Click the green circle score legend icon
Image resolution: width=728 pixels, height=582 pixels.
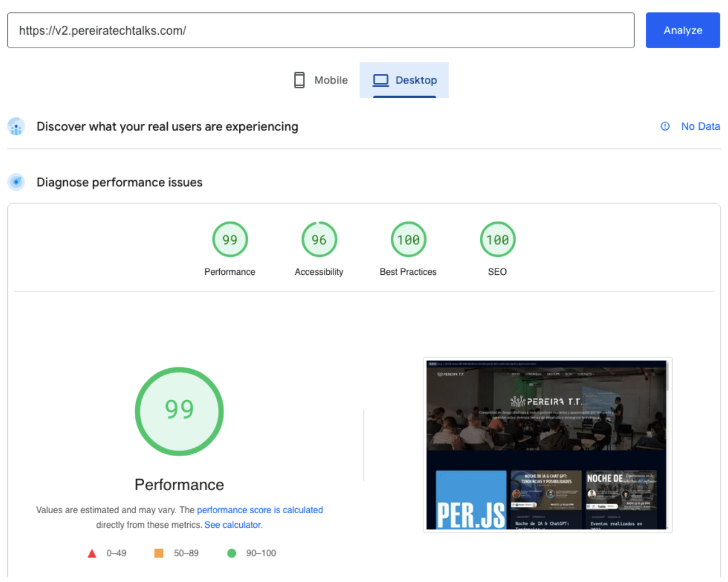point(231,553)
